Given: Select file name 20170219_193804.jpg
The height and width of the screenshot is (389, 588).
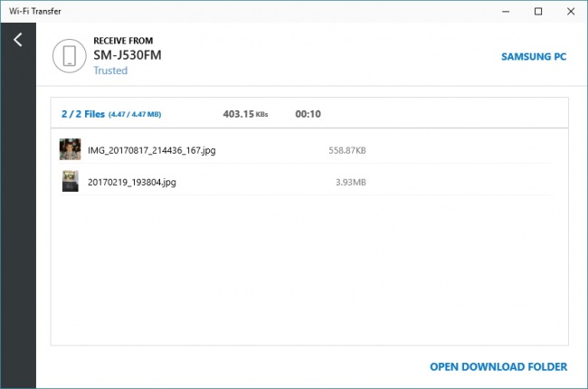Looking at the screenshot, I should pos(132,183).
